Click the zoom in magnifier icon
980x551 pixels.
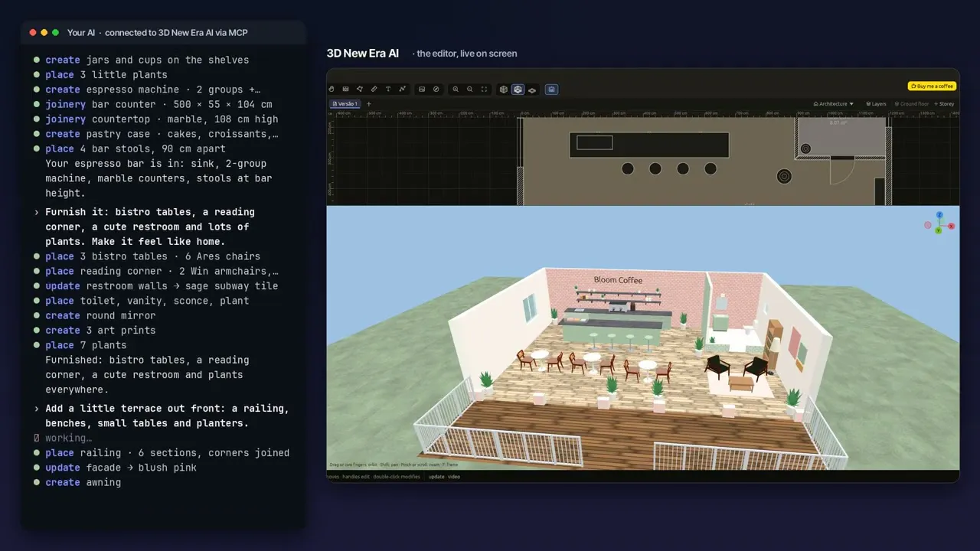click(x=456, y=89)
